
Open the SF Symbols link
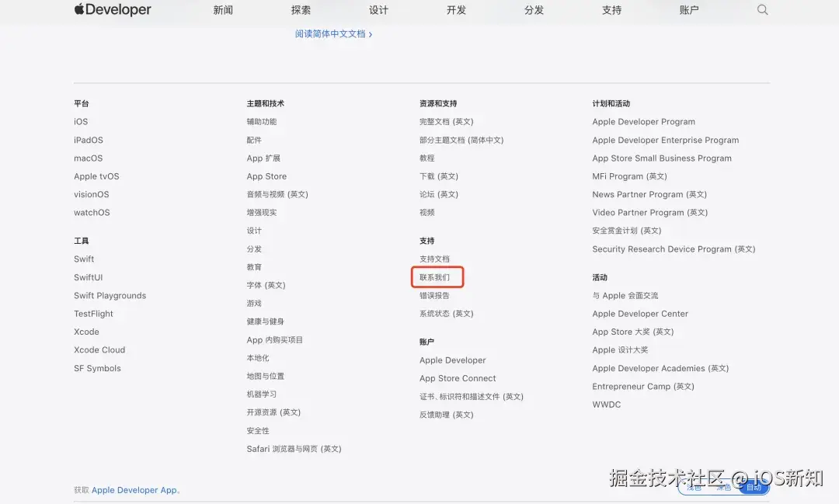[97, 368]
